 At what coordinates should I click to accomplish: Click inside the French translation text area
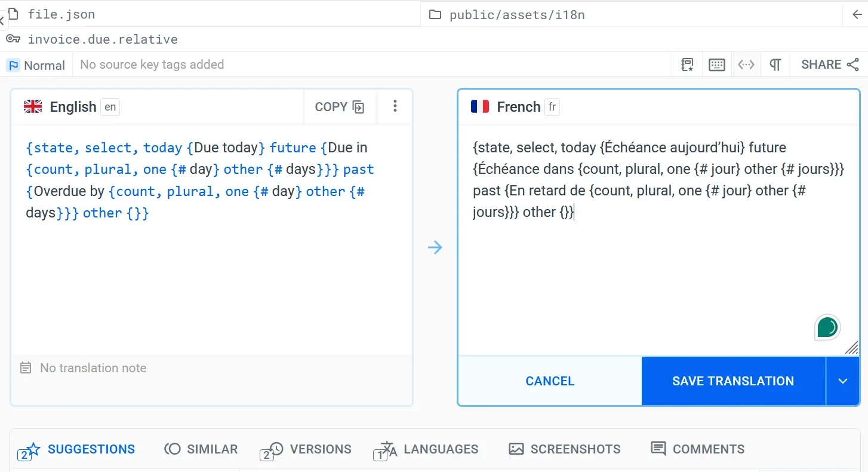pyautogui.click(x=657, y=269)
